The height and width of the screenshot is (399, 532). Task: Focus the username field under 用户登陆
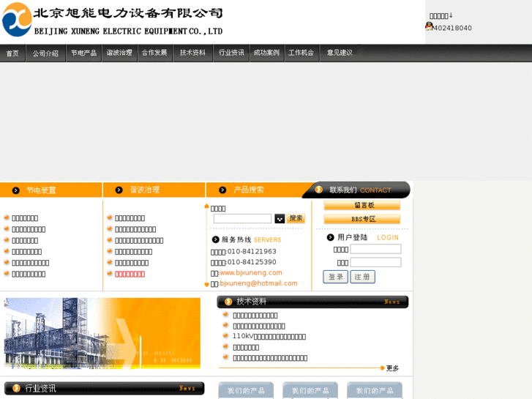[x=375, y=249]
